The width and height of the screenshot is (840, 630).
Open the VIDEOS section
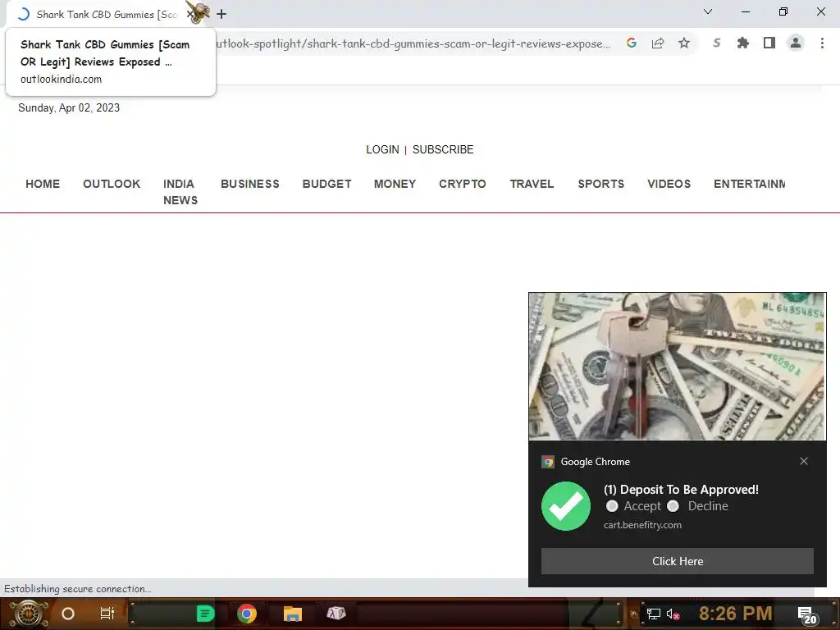pyautogui.click(x=669, y=184)
